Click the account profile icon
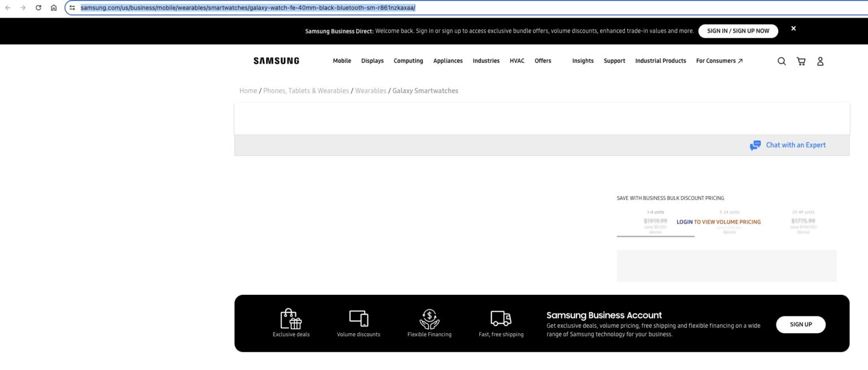This screenshot has height=370, width=868. (820, 61)
